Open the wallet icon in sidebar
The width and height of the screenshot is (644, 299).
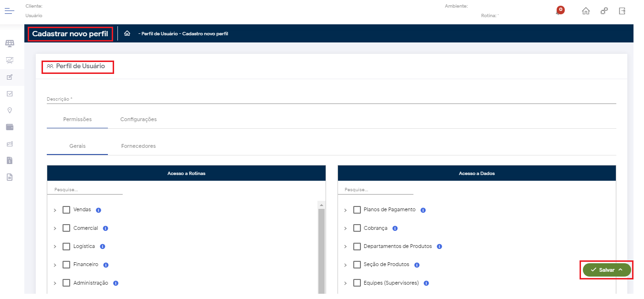[10, 127]
